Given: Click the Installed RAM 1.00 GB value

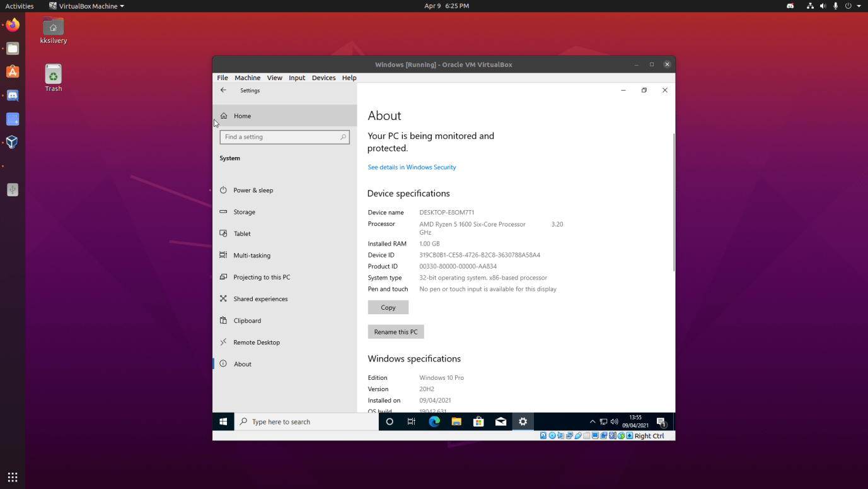Looking at the screenshot, I should (x=429, y=244).
